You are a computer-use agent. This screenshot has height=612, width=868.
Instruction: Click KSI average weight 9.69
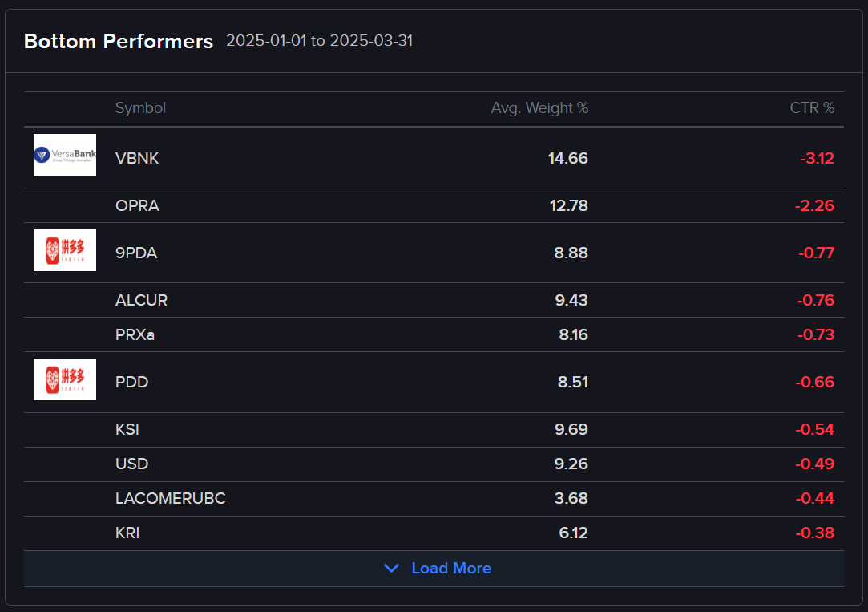[571, 429]
